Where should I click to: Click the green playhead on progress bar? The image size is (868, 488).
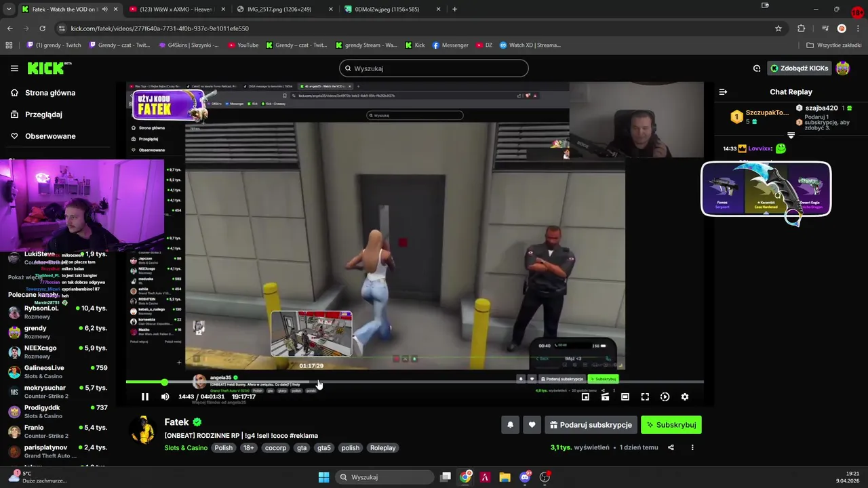click(x=164, y=382)
